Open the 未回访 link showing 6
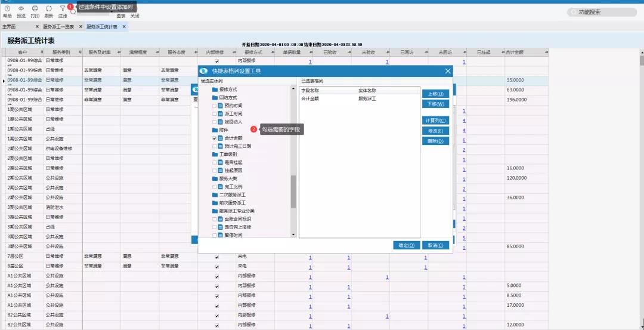This screenshot has width=644, height=330. tap(464, 140)
